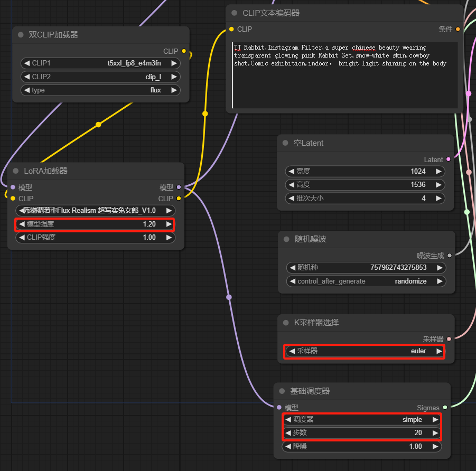This screenshot has width=476, height=471.
Task: Click the 模型 input port on 基础调度器
Action: click(x=279, y=407)
